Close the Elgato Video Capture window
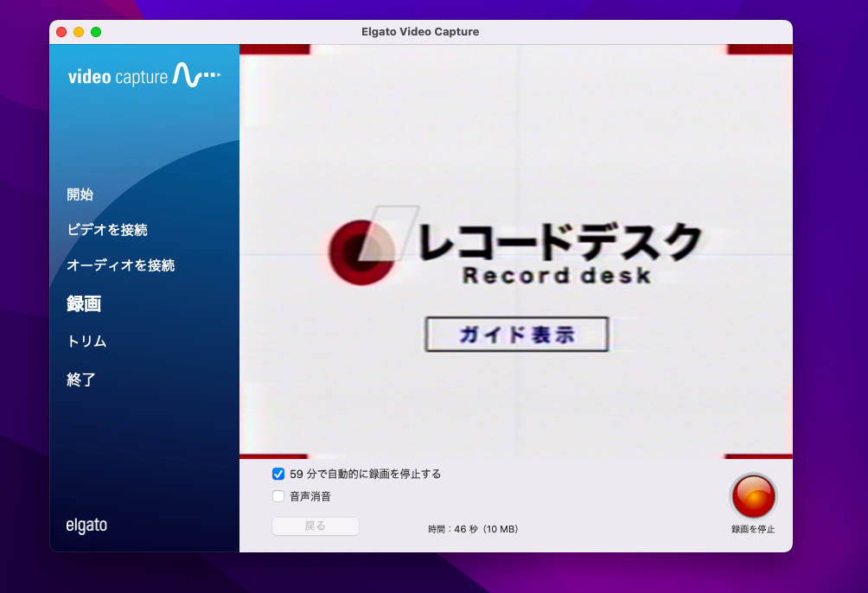 click(x=61, y=32)
